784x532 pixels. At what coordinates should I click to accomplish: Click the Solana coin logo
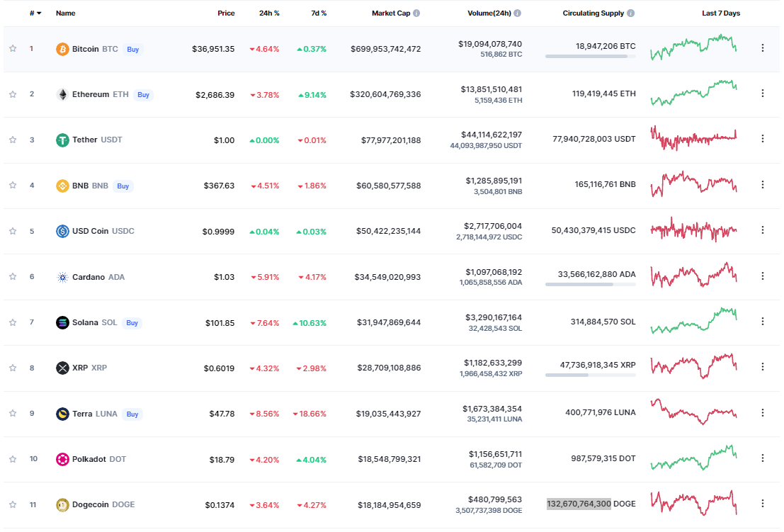click(64, 322)
